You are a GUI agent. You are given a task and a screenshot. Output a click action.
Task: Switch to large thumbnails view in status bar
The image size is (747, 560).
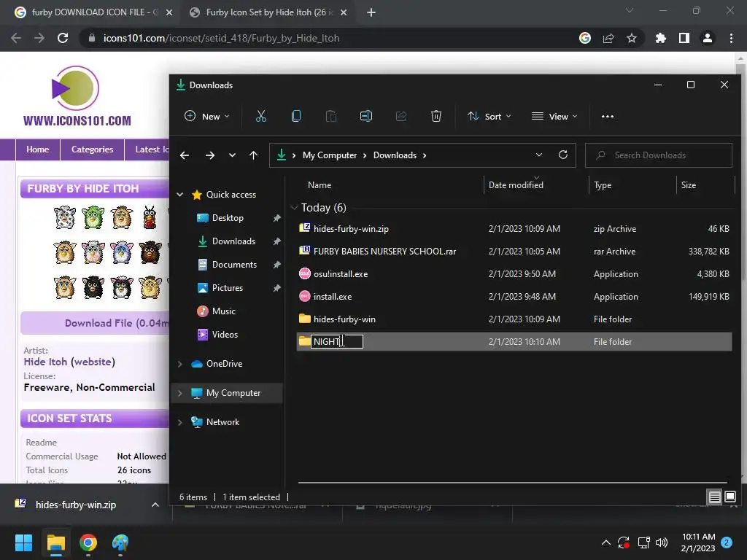730,497
